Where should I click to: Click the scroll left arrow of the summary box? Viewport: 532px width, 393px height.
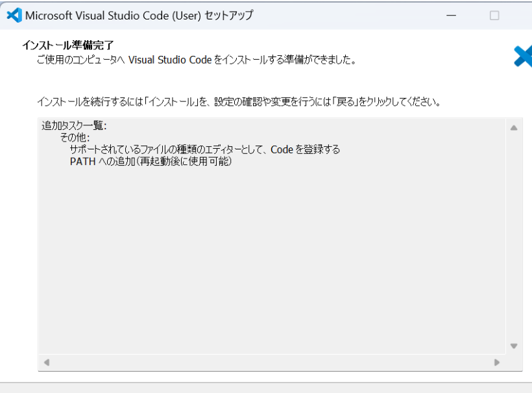(46, 362)
